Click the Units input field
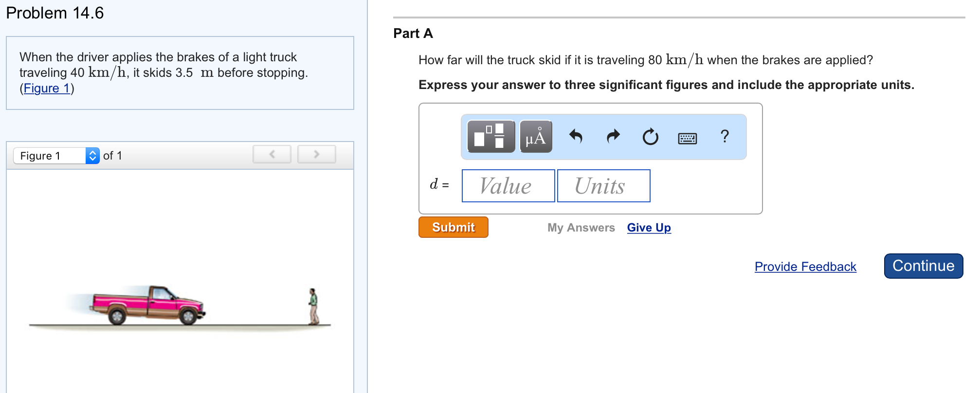 (x=603, y=186)
